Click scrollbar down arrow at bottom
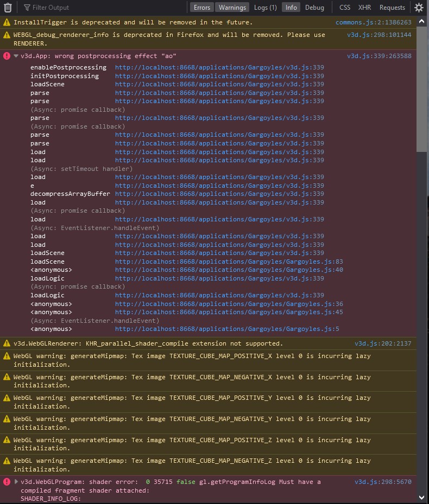Viewport: 429px width, 504px height. pos(421,498)
